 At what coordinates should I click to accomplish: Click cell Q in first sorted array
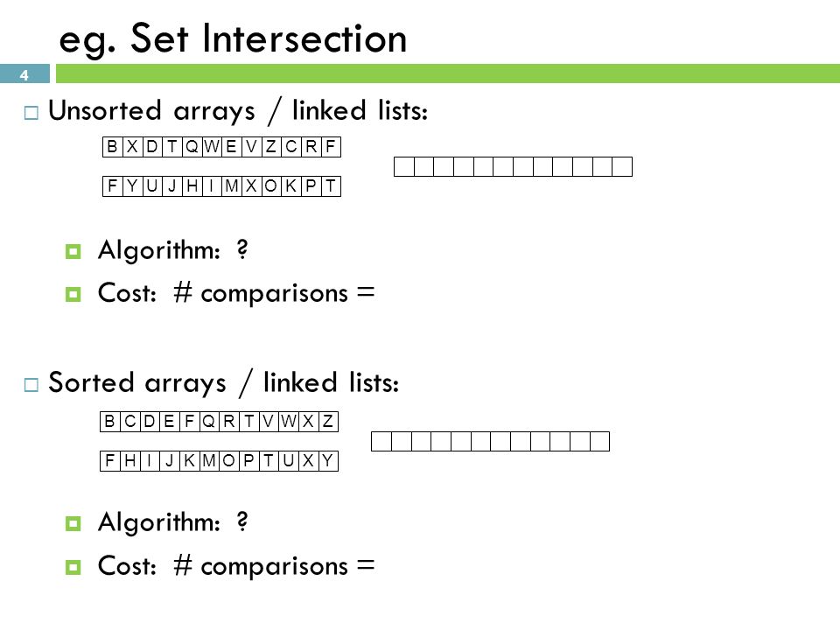[209, 422]
